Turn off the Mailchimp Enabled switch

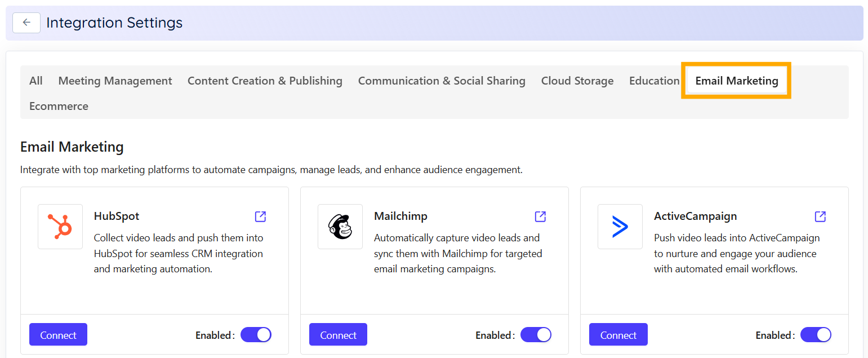[x=536, y=334]
